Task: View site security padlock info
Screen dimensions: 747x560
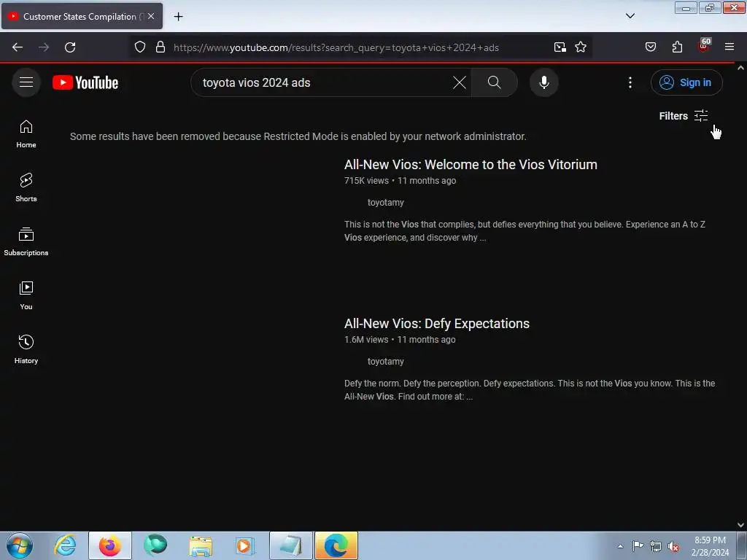Action: pyautogui.click(x=160, y=47)
